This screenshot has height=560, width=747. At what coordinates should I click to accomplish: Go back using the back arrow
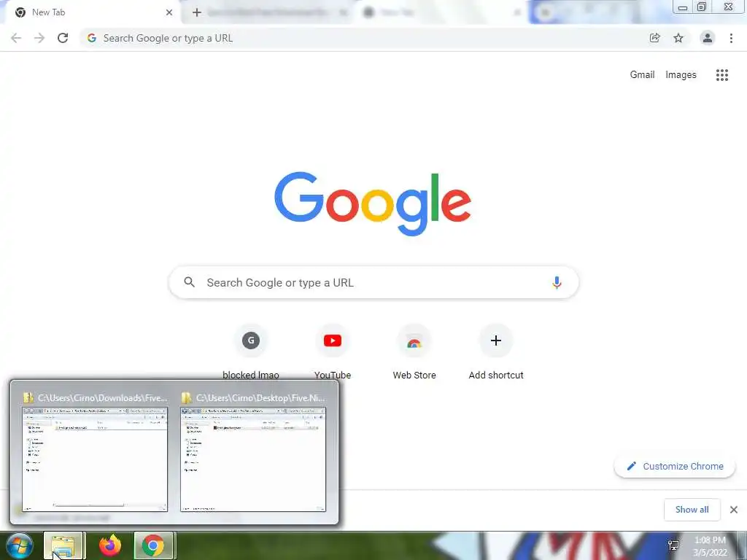pos(16,38)
